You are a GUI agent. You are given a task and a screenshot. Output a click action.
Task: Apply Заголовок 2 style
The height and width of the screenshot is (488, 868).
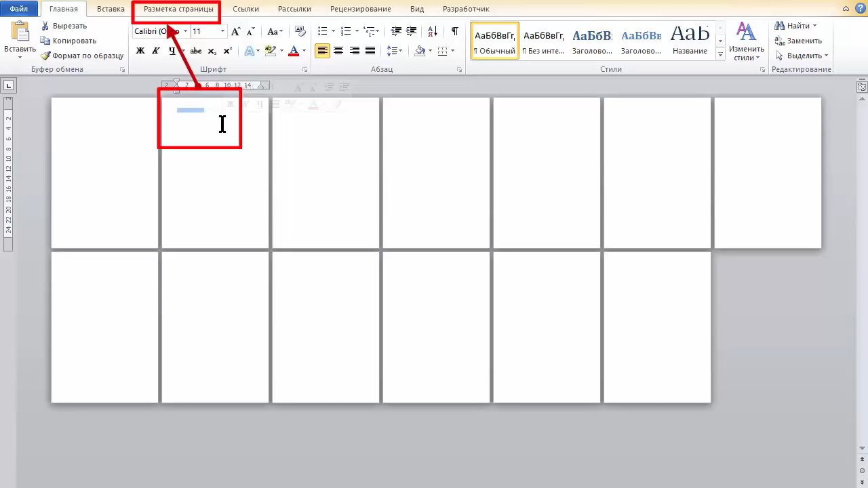tap(642, 41)
